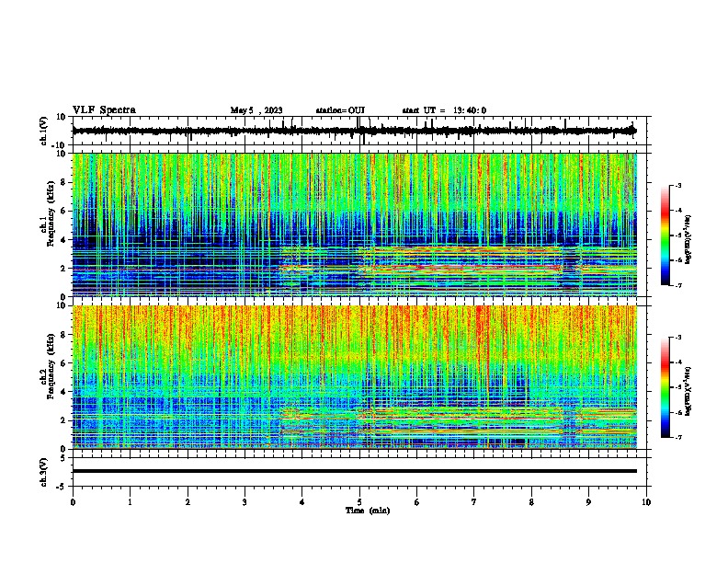The width and height of the screenshot is (728, 563).
Task: Click the "-3" label on ch.1 colorbar
Action: pos(677,185)
